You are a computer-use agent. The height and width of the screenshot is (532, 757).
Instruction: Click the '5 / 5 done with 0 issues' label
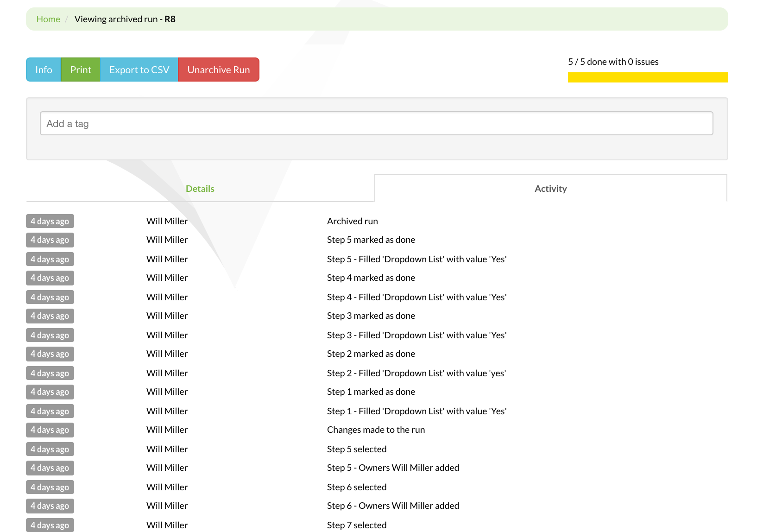(613, 61)
